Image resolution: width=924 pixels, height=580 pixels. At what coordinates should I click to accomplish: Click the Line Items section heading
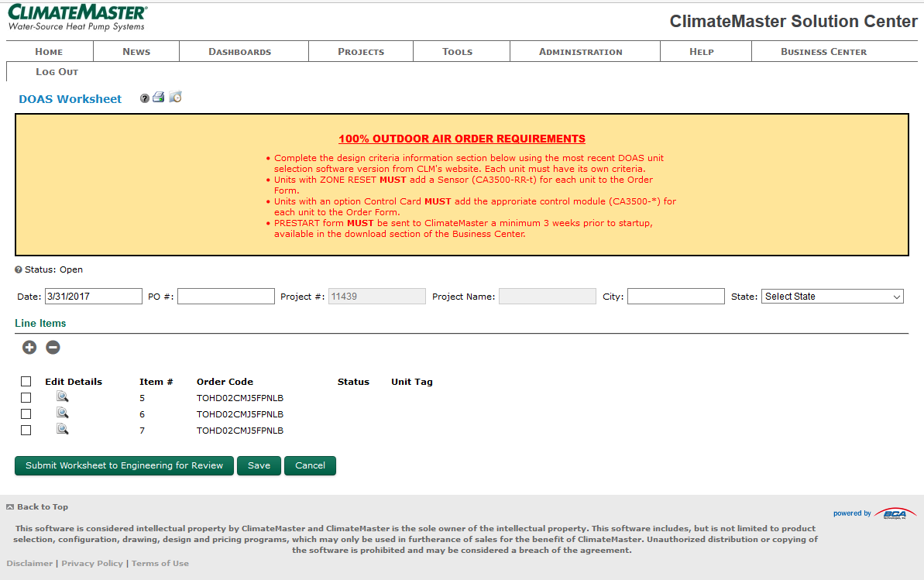40,324
